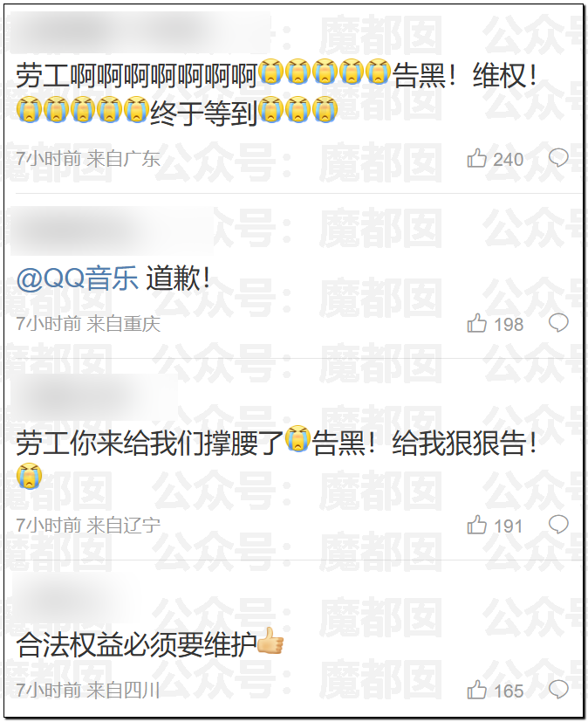Select the comment text 劳工你来给我们撑腰了
Viewport: 588px width, 722px height.
149,443
